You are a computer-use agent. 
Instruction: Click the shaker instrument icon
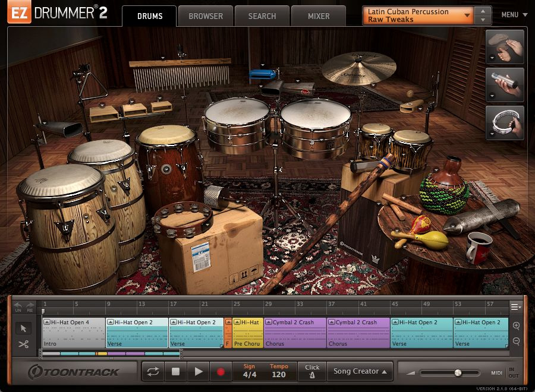click(504, 84)
